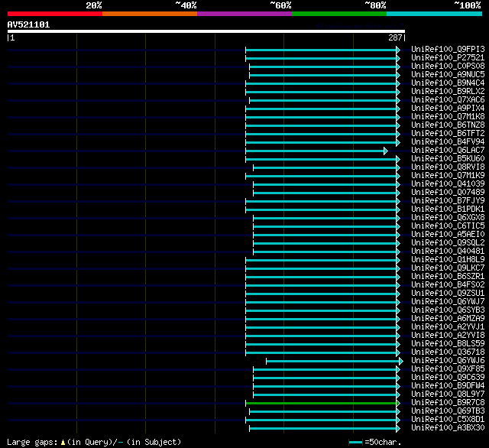Click the AV521101 query name
This screenshot has width=489, height=448.
click(x=28, y=24)
